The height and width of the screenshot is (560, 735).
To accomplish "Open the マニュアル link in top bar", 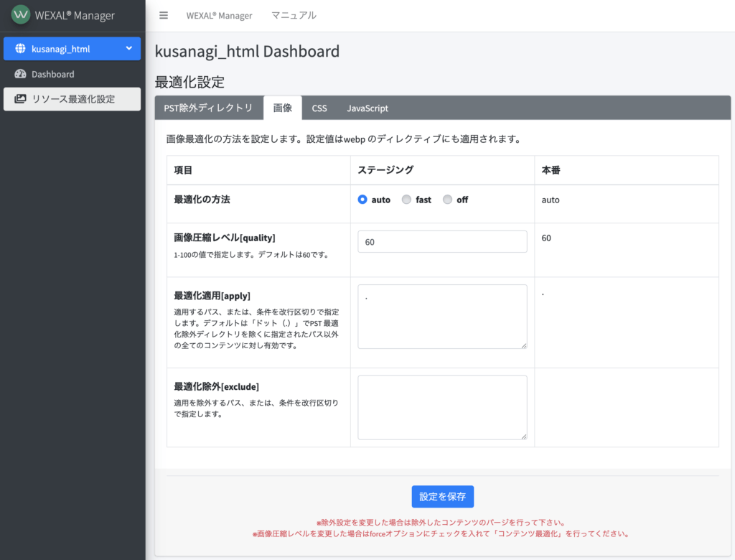I will tap(294, 16).
